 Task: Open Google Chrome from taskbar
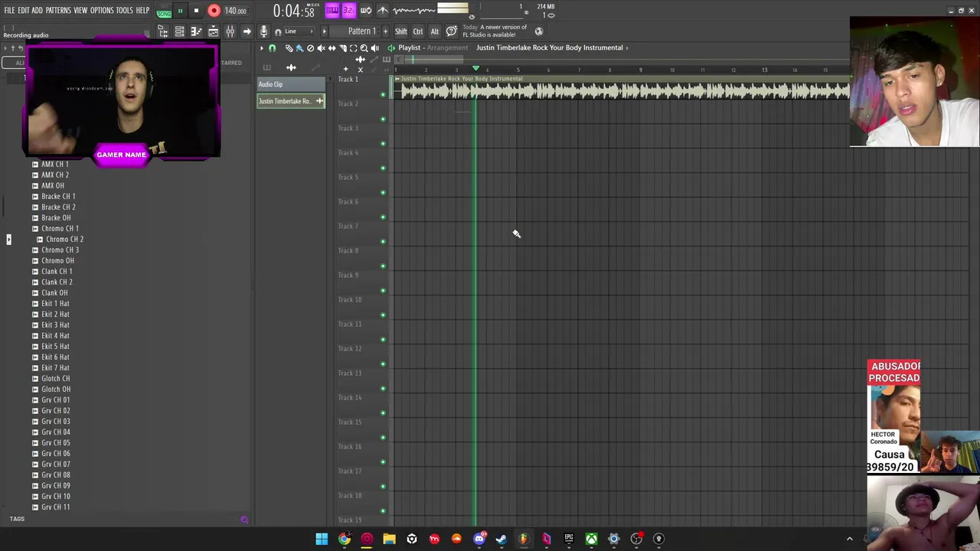(345, 539)
